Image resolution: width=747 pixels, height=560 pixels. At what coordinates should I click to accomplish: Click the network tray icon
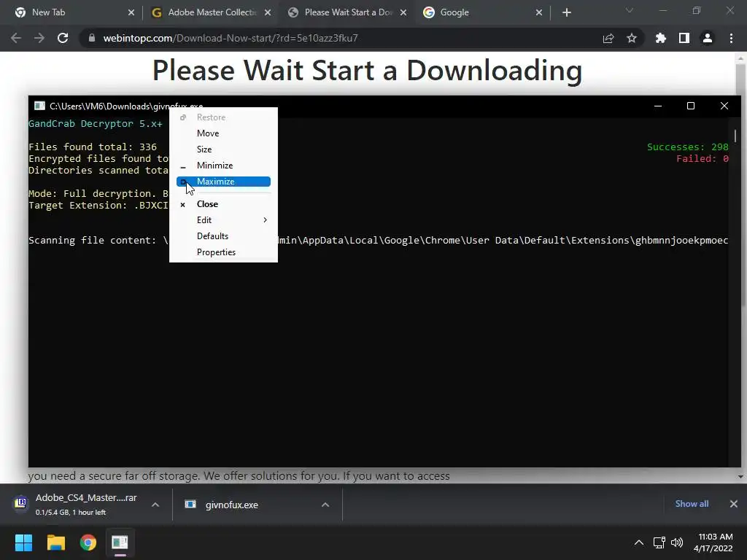[x=659, y=542]
